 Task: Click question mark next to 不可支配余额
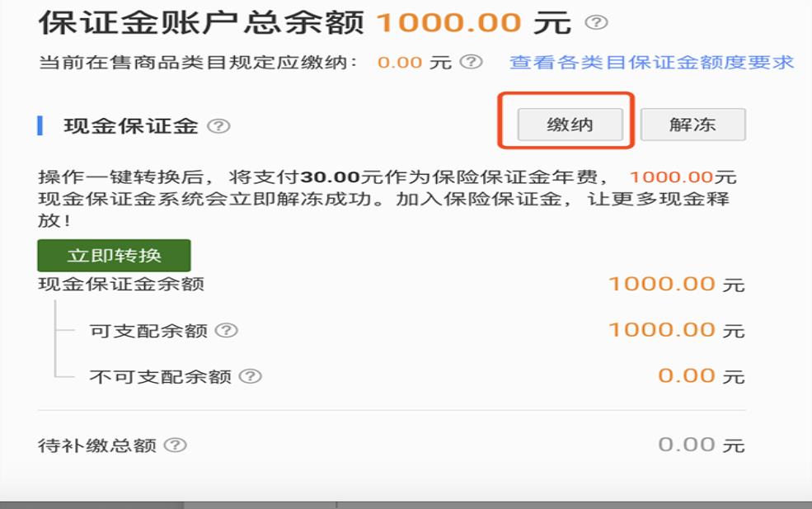coord(250,376)
